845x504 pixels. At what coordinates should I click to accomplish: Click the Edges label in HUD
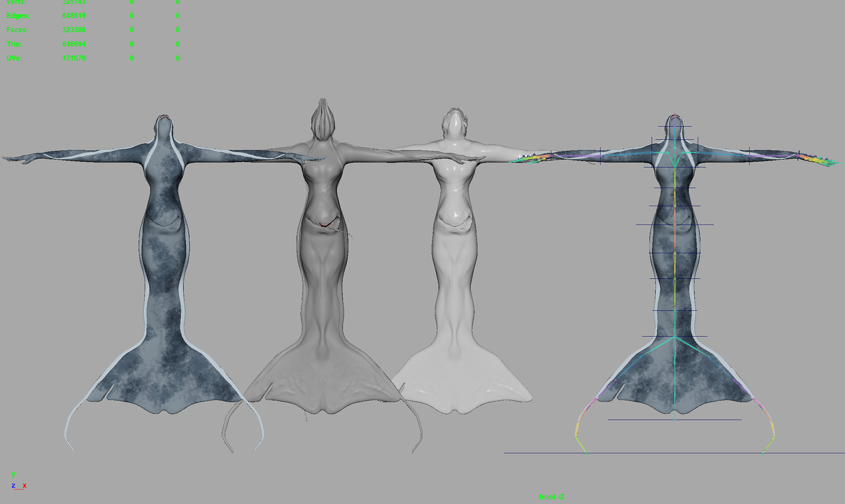[18, 16]
